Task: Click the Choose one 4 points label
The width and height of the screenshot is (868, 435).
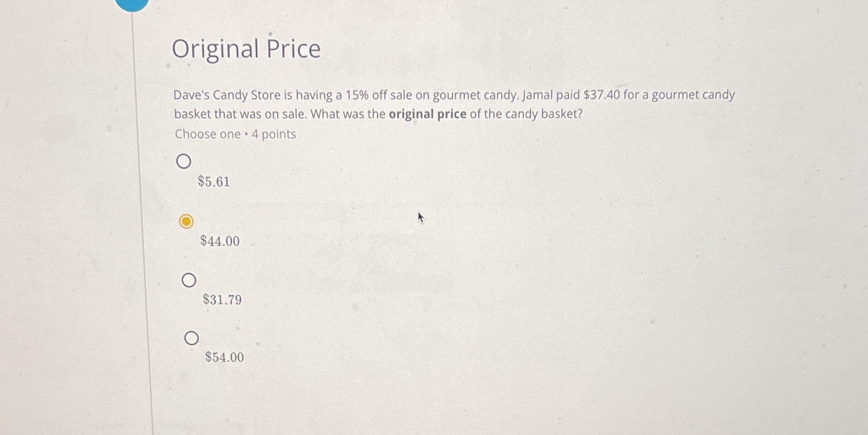Action: 234,134
